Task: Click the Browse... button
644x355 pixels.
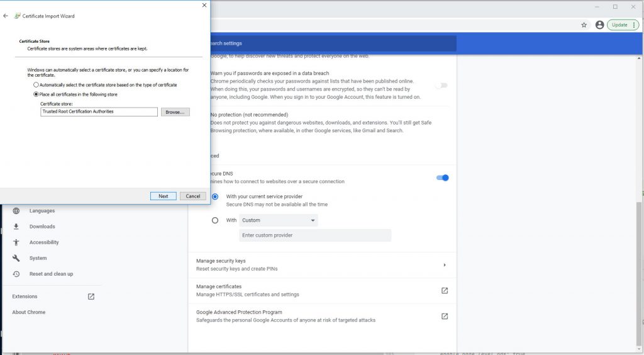Action: point(175,112)
